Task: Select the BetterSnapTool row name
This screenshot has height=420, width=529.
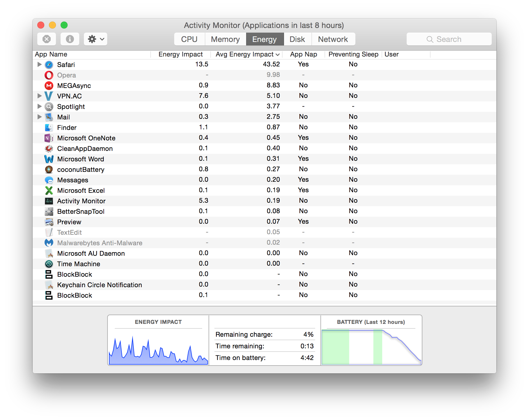Action: coord(81,211)
